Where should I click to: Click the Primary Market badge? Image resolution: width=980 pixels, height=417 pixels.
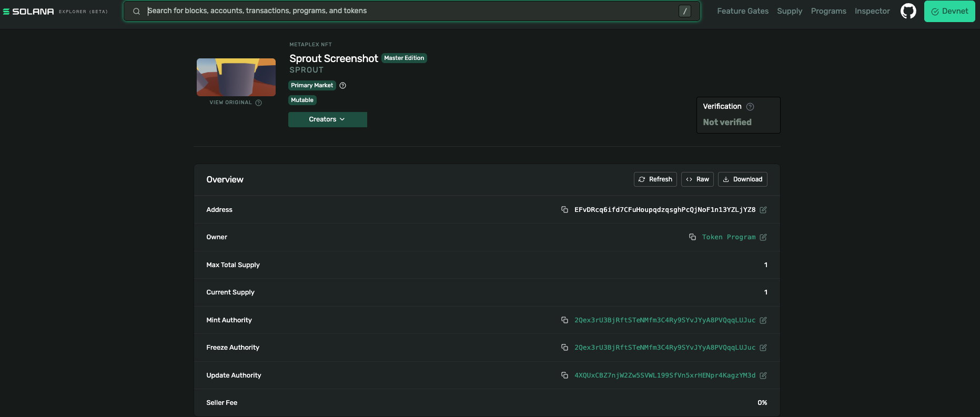(312, 85)
